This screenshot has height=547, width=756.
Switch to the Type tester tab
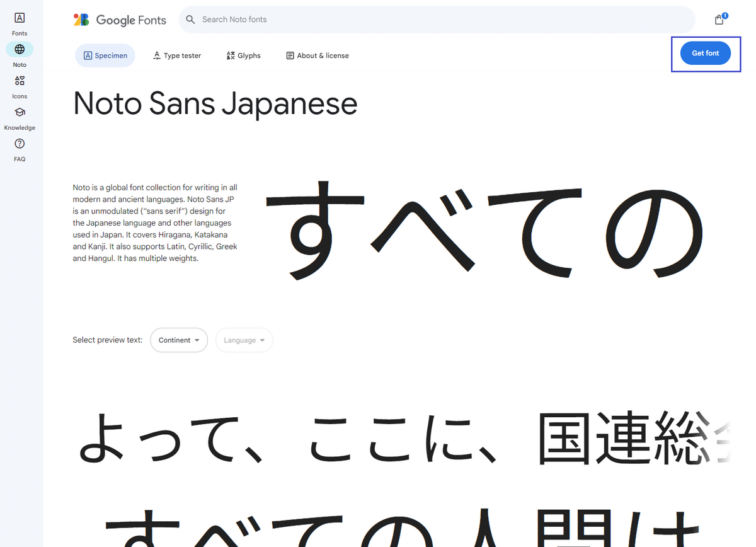pyautogui.click(x=177, y=55)
